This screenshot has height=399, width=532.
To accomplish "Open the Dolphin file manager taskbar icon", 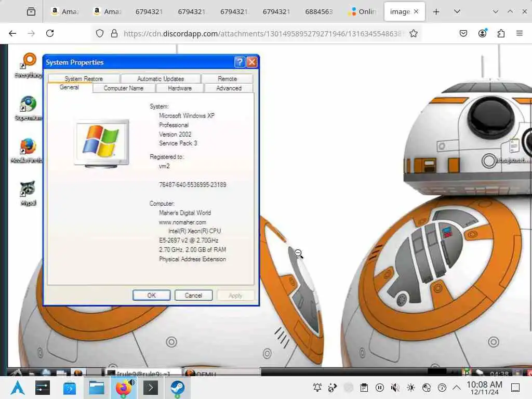I will (x=96, y=388).
